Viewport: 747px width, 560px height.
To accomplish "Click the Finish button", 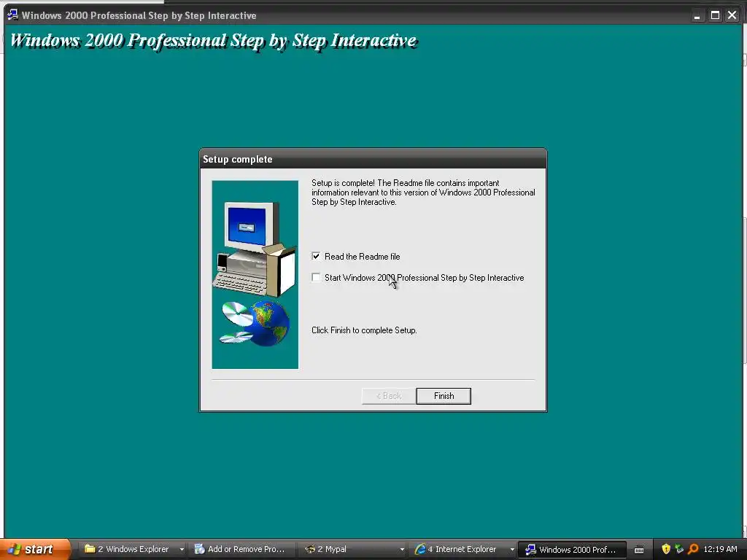I will point(444,396).
